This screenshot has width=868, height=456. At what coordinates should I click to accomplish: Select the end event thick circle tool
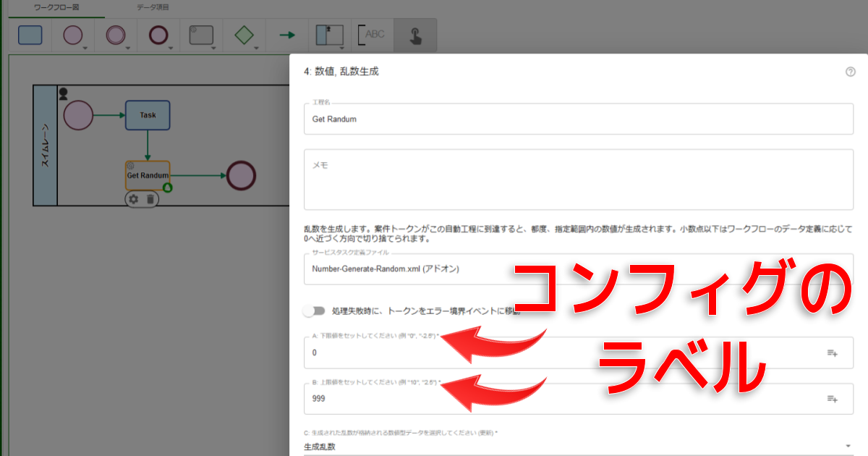tap(158, 35)
